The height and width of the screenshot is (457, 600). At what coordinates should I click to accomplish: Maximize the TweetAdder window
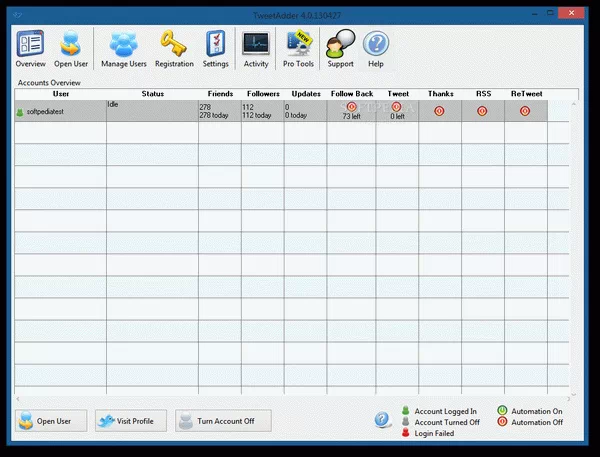click(x=550, y=13)
